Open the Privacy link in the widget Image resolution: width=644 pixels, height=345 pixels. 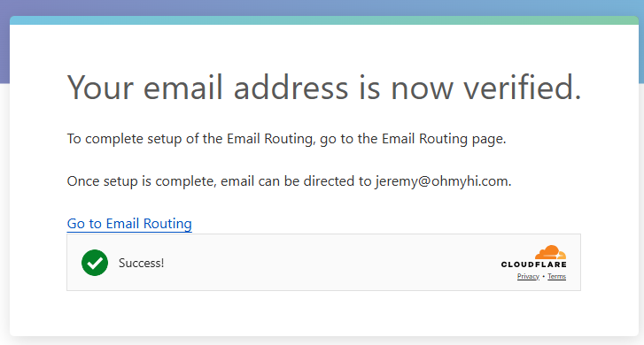528,277
